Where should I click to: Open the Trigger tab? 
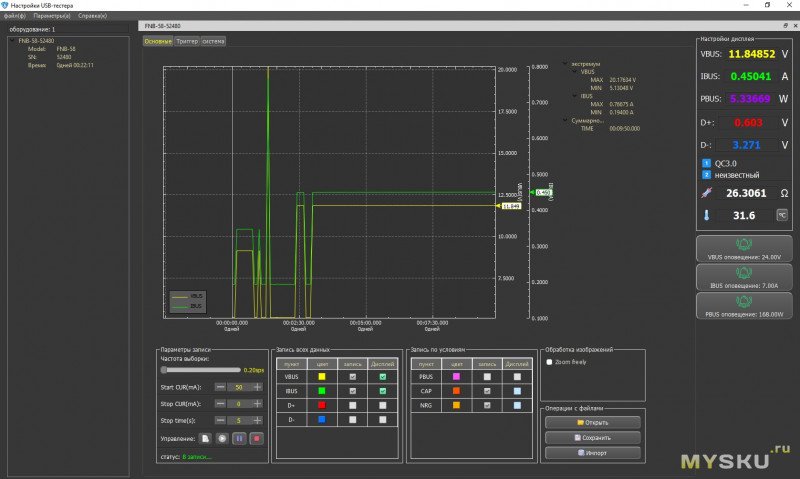(x=186, y=41)
